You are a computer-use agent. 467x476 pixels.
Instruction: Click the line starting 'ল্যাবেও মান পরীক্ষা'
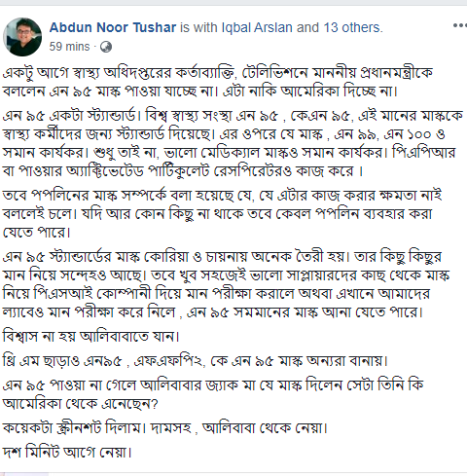point(213,312)
